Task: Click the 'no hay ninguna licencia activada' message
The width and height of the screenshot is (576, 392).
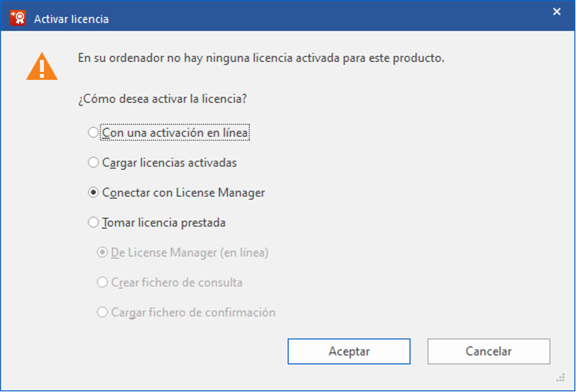Action: pos(260,58)
